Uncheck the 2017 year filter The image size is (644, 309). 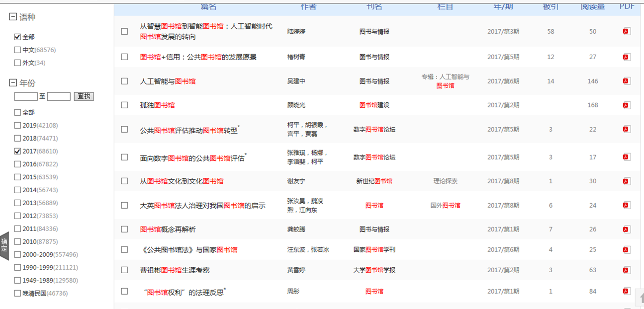point(18,152)
